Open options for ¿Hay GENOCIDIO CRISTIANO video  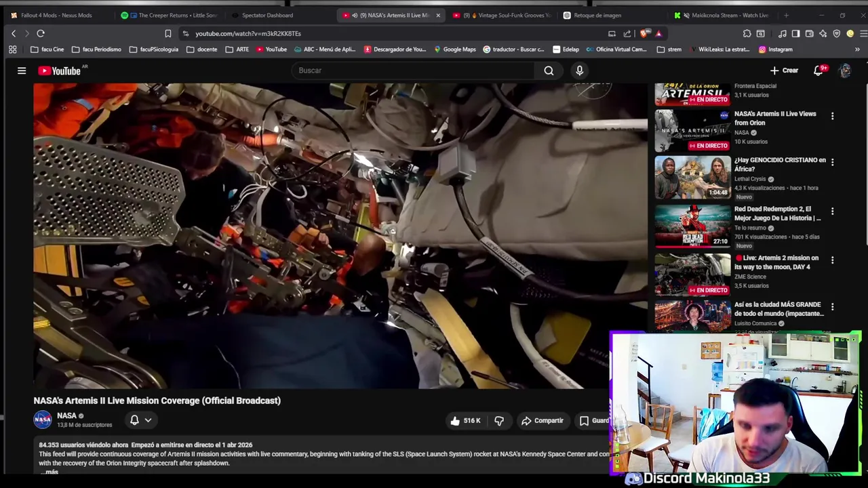pos(832,163)
